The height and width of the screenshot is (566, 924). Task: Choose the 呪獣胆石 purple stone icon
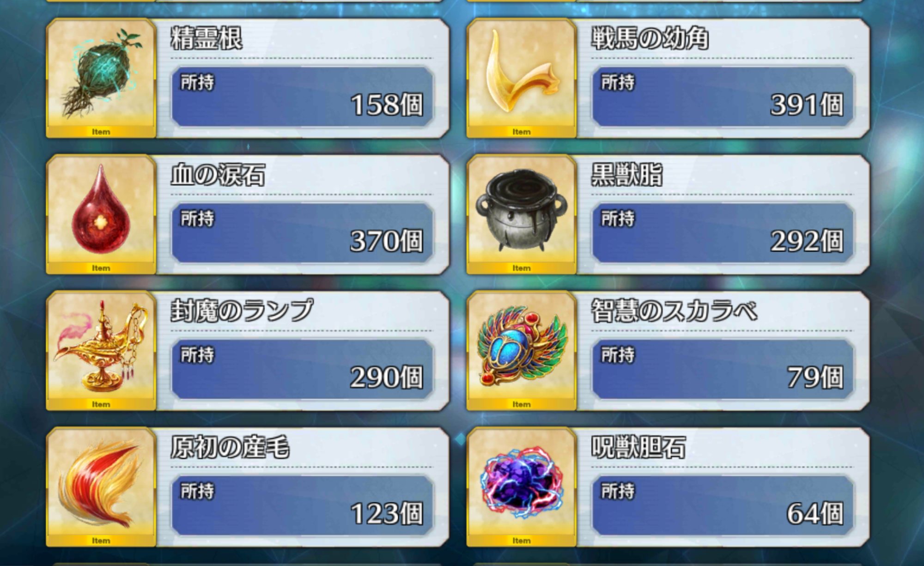pos(522,487)
